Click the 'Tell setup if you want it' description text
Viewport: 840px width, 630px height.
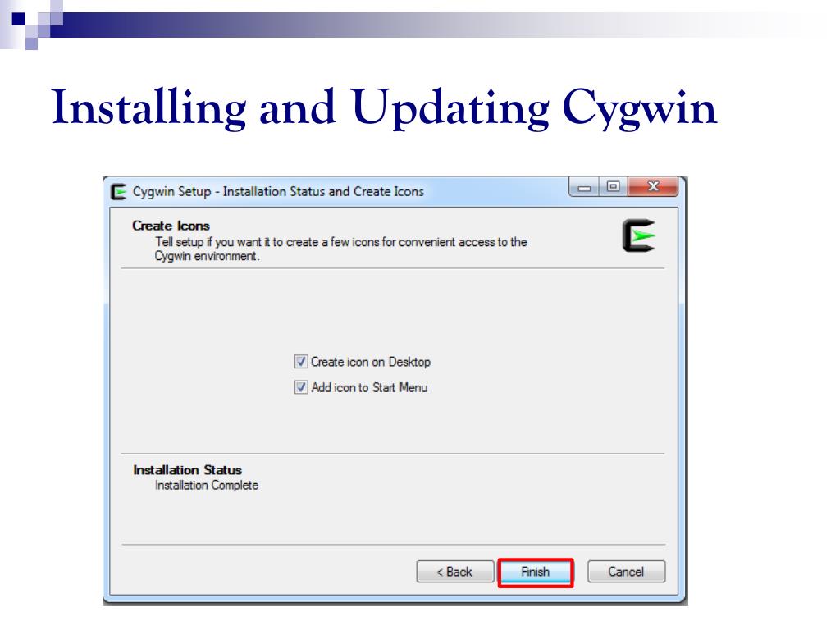pyautogui.click(x=340, y=249)
